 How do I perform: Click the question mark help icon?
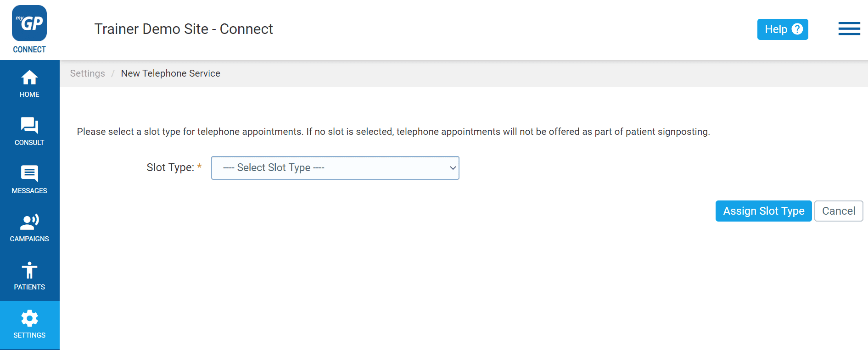point(797,29)
